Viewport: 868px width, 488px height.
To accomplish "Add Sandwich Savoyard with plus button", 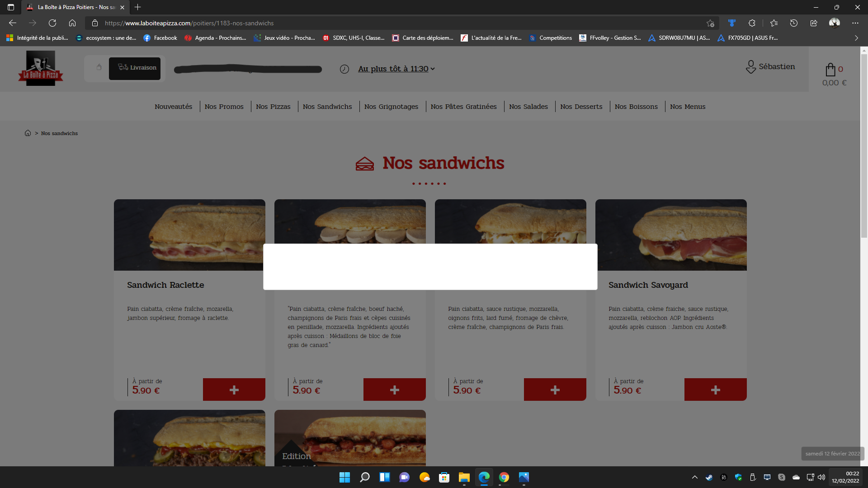I will [715, 389].
